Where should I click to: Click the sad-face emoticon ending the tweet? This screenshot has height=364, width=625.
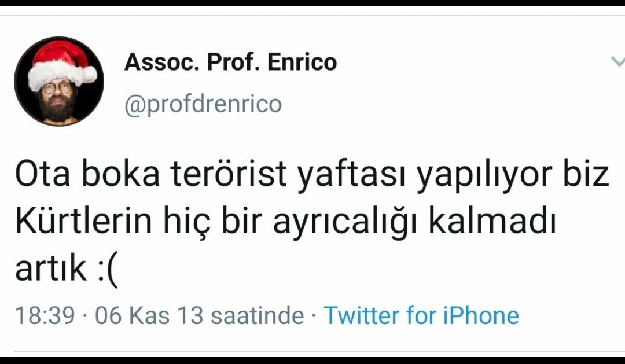108,269
